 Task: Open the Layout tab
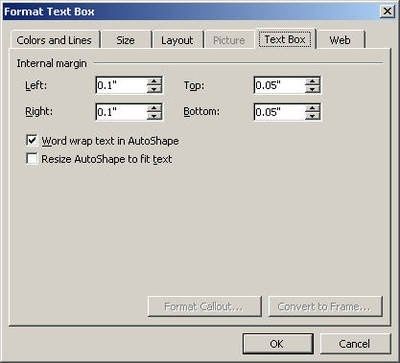click(177, 40)
